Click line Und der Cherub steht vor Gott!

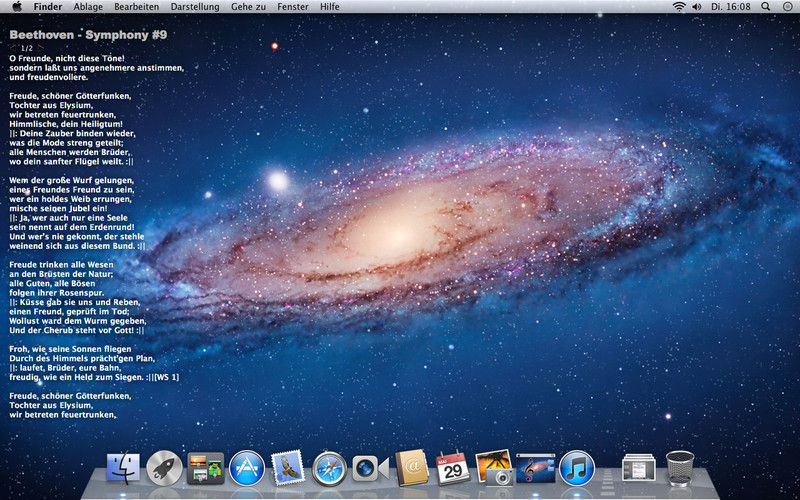pos(77,330)
